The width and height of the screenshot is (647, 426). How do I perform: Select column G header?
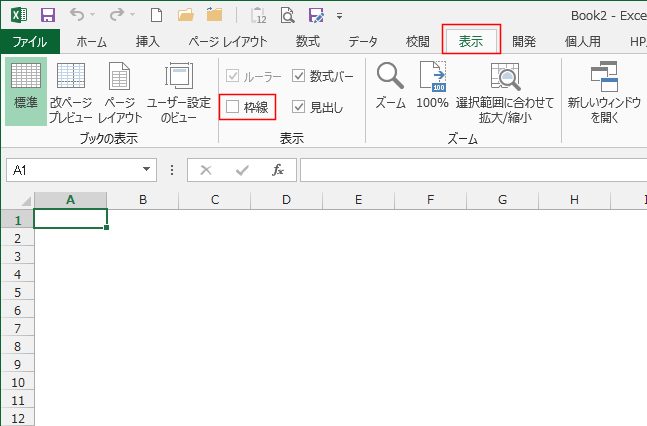[502, 200]
